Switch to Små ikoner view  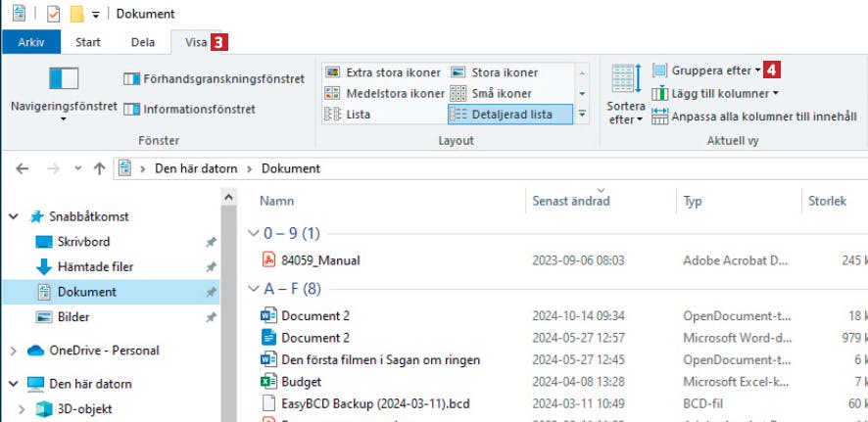pyautogui.click(x=491, y=93)
